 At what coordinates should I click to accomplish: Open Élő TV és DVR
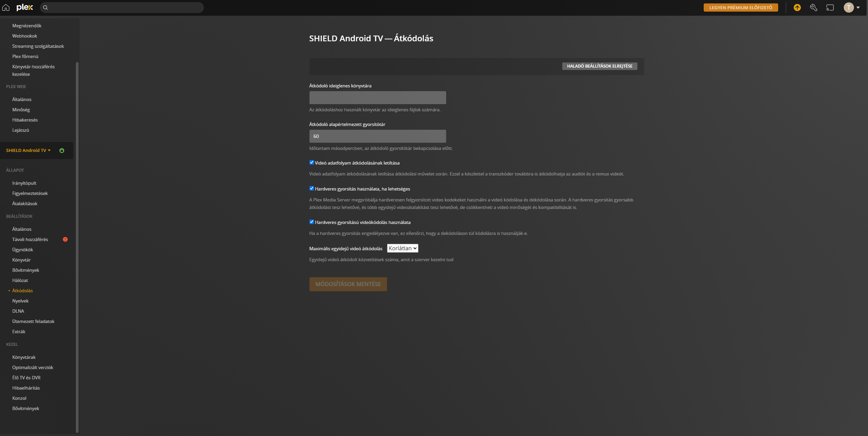click(x=26, y=378)
